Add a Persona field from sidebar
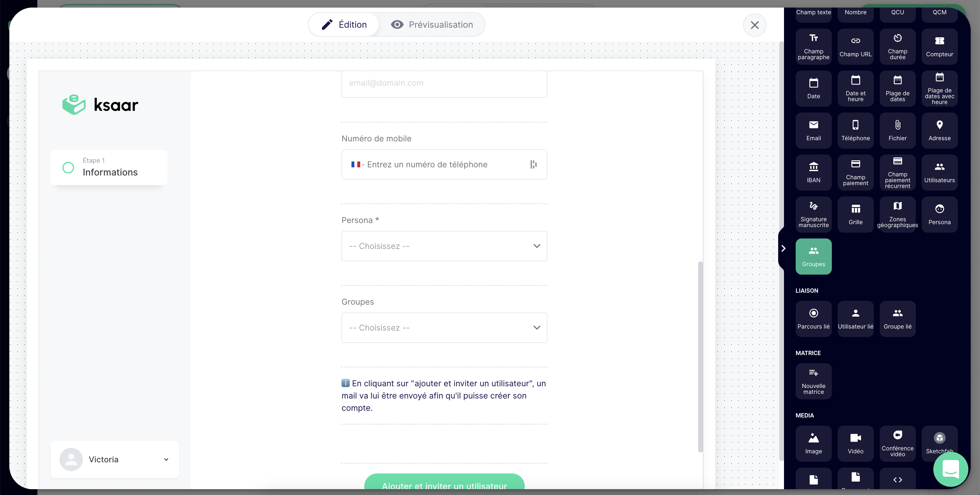This screenshot has height=495, width=980. click(939, 215)
